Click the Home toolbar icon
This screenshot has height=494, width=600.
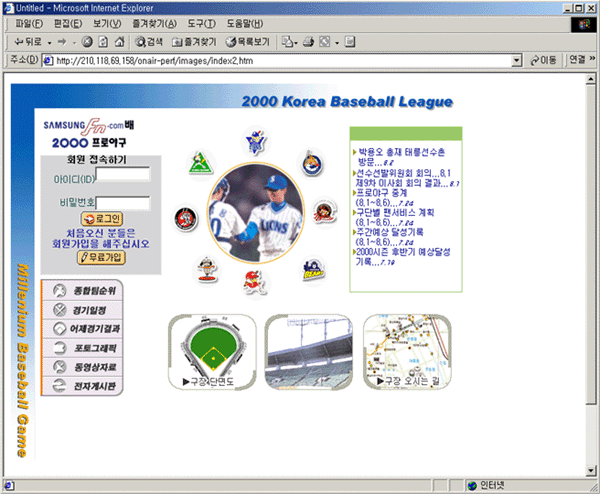(119, 42)
